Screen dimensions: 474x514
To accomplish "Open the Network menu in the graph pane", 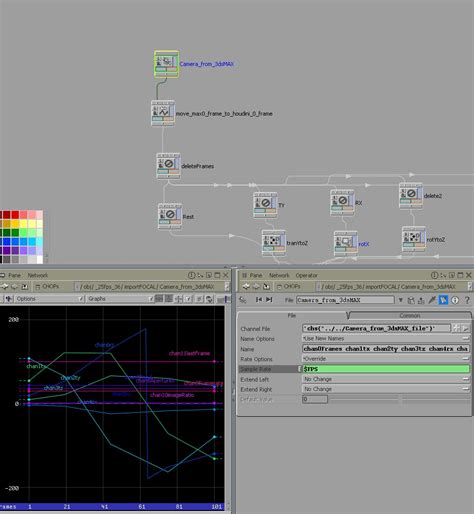I will (38, 275).
